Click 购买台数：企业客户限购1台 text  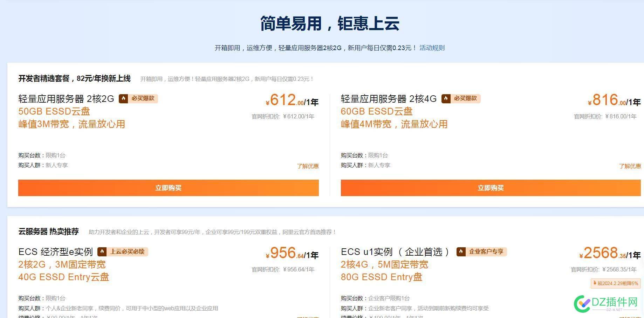click(375, 298)
